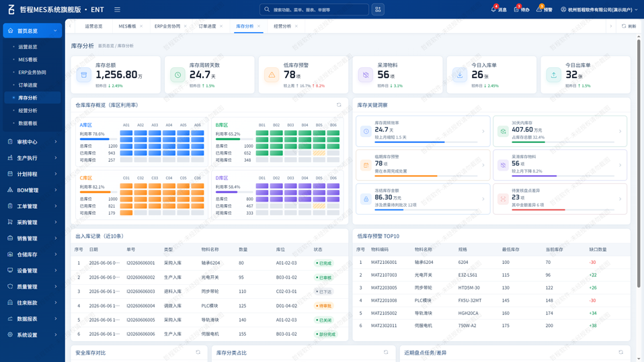Click the 呆滞物料 card icon
Screen dimensions: 644x362
tap(366, 75)
